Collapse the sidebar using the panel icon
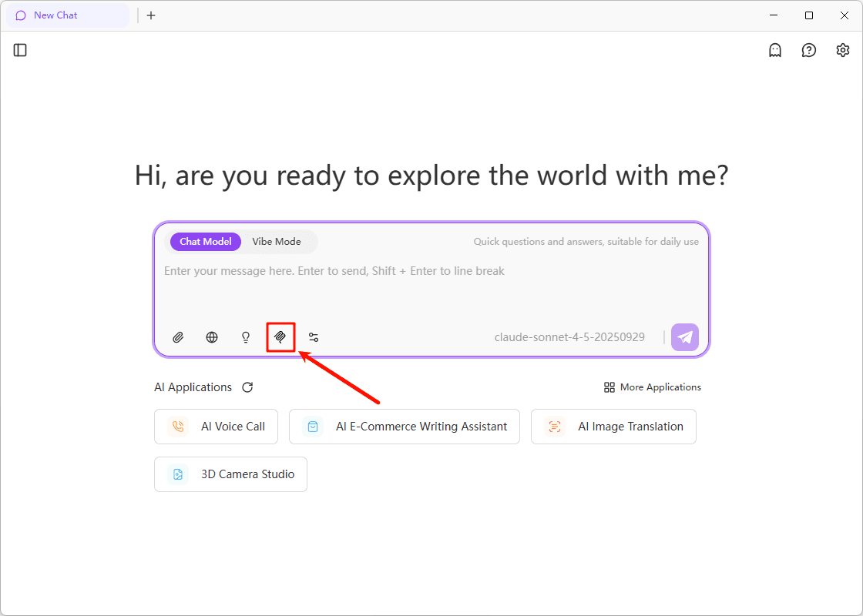The width and height of the screenshot is (863, 616). (20, 50)
